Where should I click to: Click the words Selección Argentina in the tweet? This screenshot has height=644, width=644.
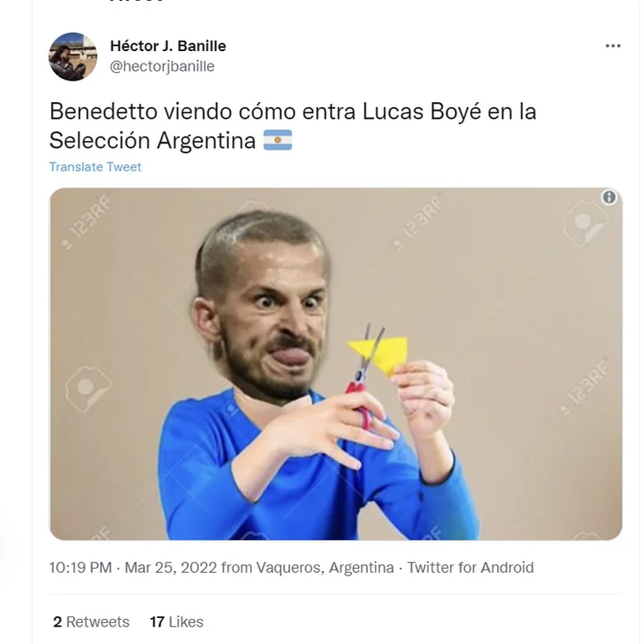pos(152,141)
